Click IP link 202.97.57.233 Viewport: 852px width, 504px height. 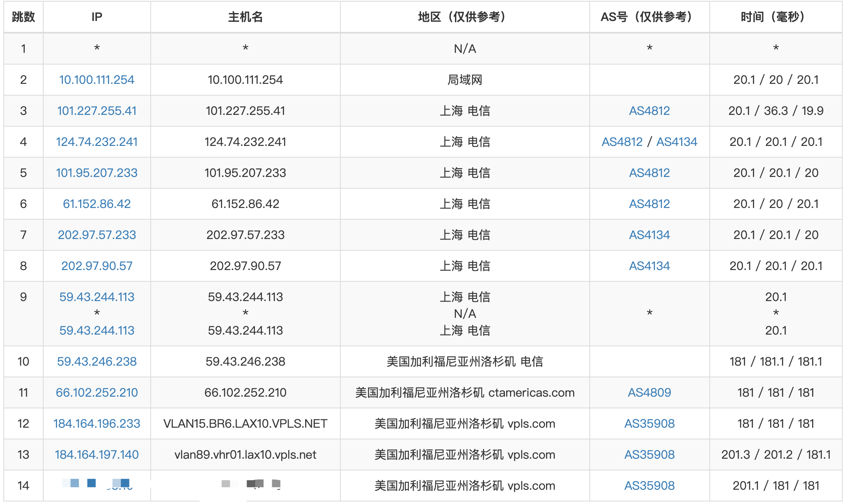[x=97, y=235]
